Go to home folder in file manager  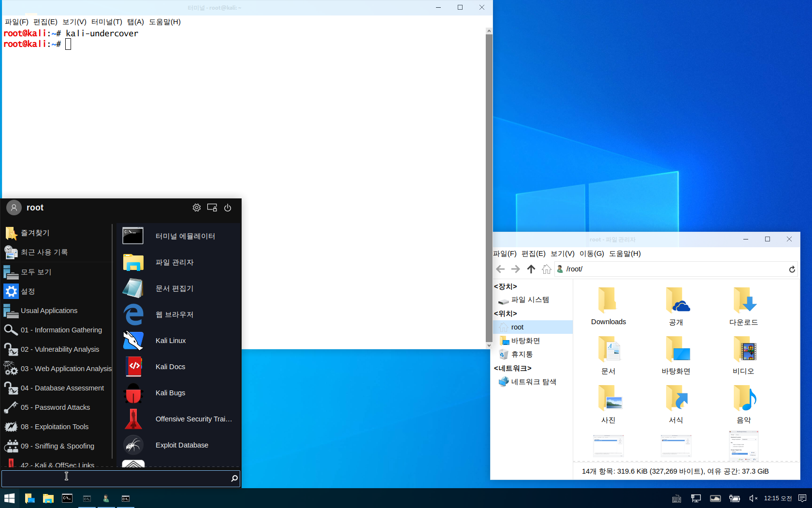pyautogui.click(x=547, y=269)
